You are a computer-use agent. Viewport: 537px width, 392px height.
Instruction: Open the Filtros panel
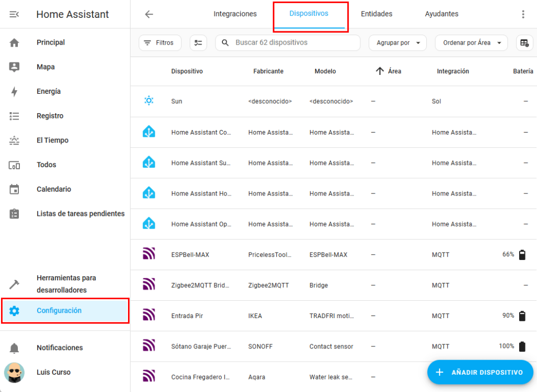coord(159,43)
